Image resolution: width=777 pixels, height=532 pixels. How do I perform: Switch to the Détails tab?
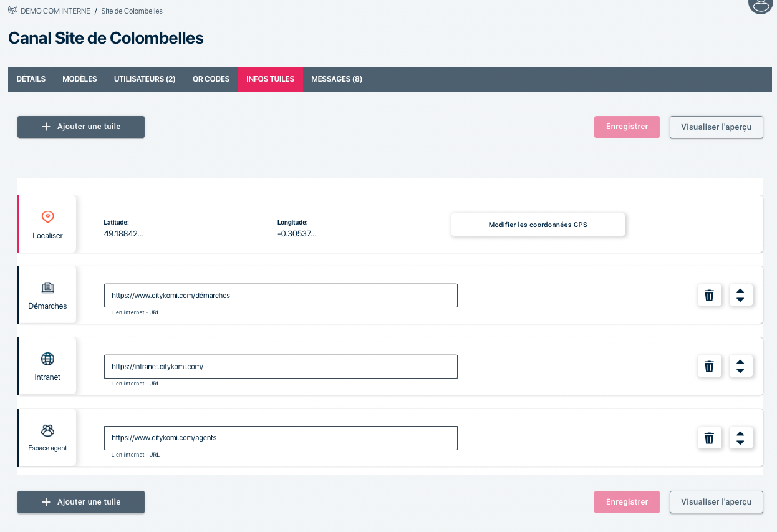pos(31,79)
